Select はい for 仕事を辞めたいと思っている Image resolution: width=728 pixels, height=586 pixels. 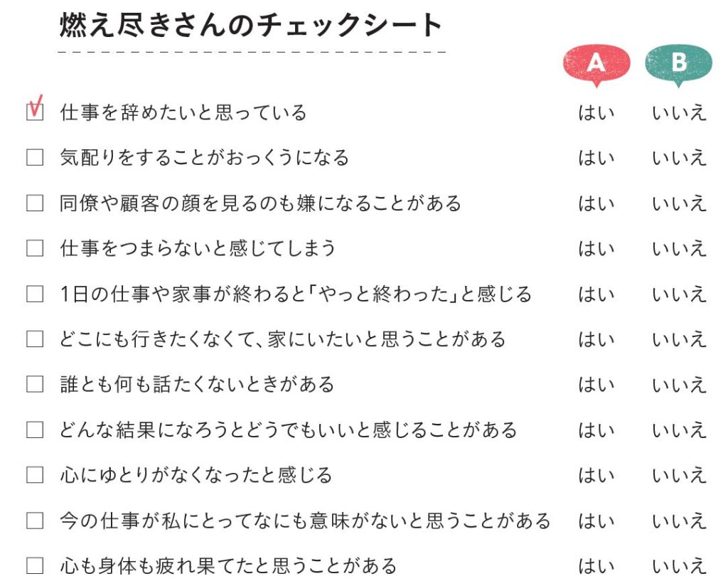point(596,113)
